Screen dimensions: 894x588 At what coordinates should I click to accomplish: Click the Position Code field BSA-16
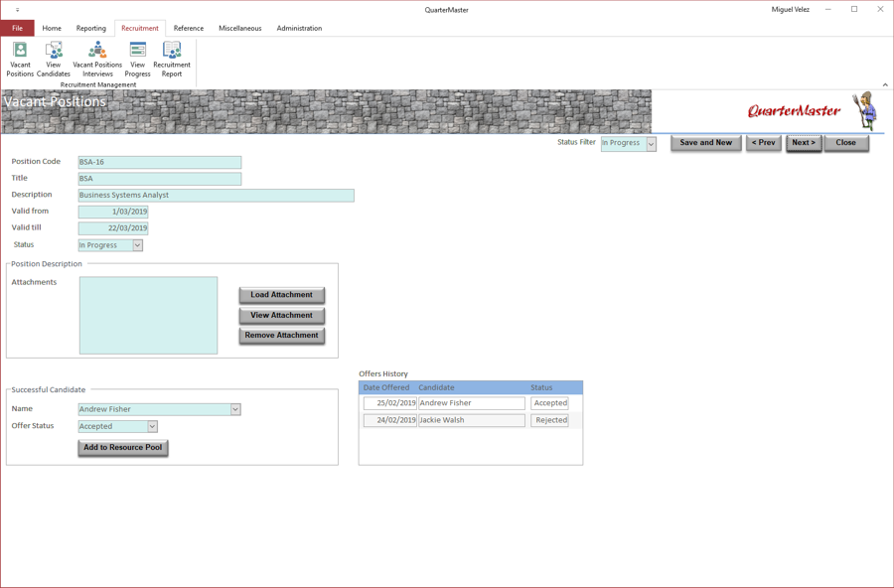[x=160, y=163]
